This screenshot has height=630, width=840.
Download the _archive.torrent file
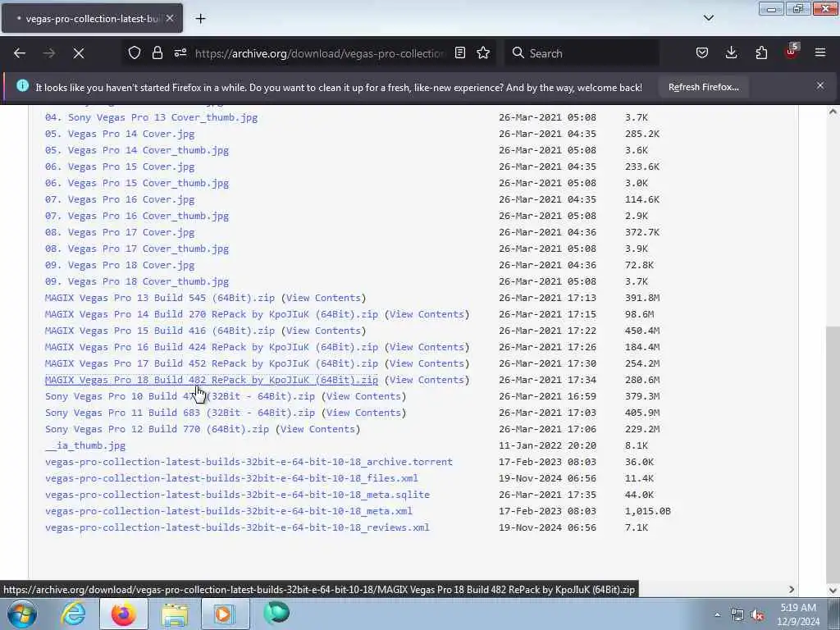pos(249,462)
